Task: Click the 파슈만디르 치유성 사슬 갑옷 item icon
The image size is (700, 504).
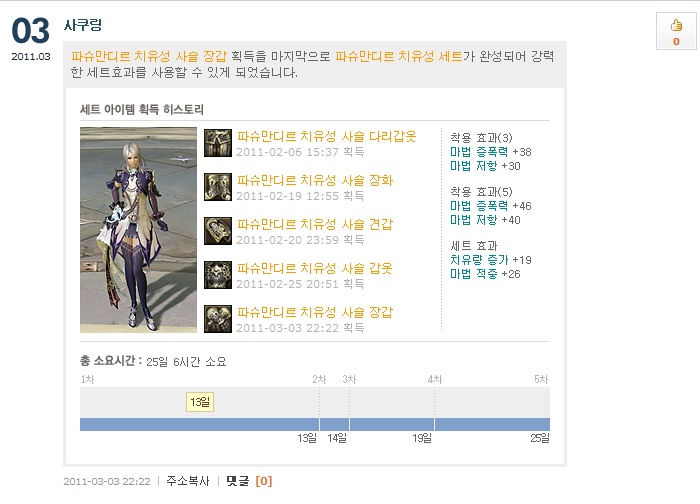Action: 218,275
